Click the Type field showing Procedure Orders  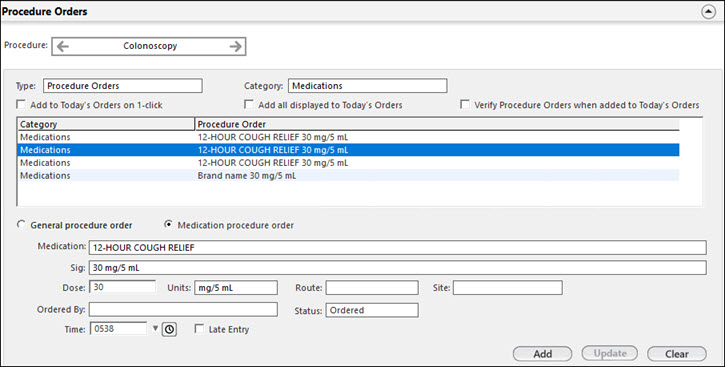coord(123,86)
